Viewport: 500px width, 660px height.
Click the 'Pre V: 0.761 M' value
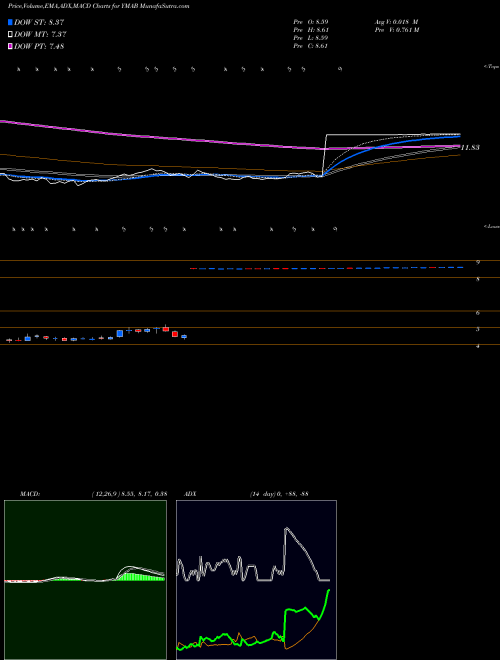[x=396, y=30]
